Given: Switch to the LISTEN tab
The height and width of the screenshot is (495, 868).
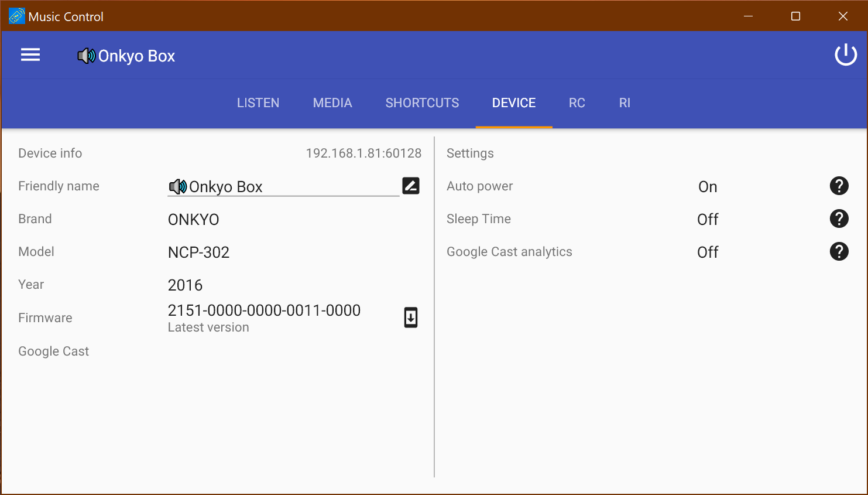Looking at the screenshot, I should coord(258,103).
